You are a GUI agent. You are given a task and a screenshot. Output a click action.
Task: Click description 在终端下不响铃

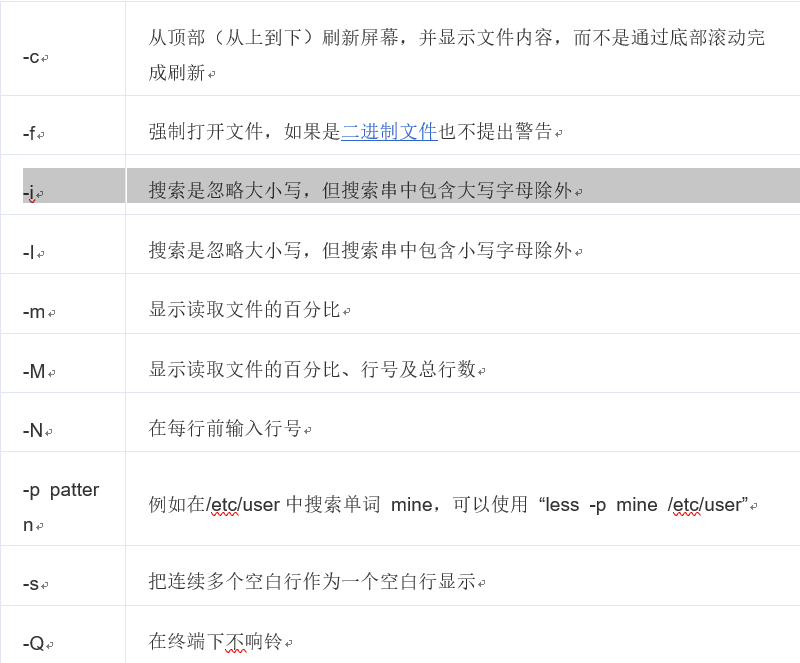[x=215, y=641]
